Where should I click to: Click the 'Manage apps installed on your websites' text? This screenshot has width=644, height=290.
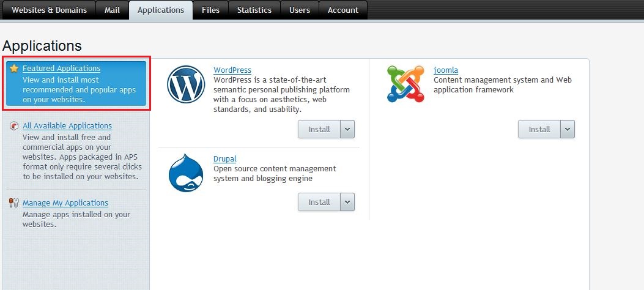[x=76, y=220]
